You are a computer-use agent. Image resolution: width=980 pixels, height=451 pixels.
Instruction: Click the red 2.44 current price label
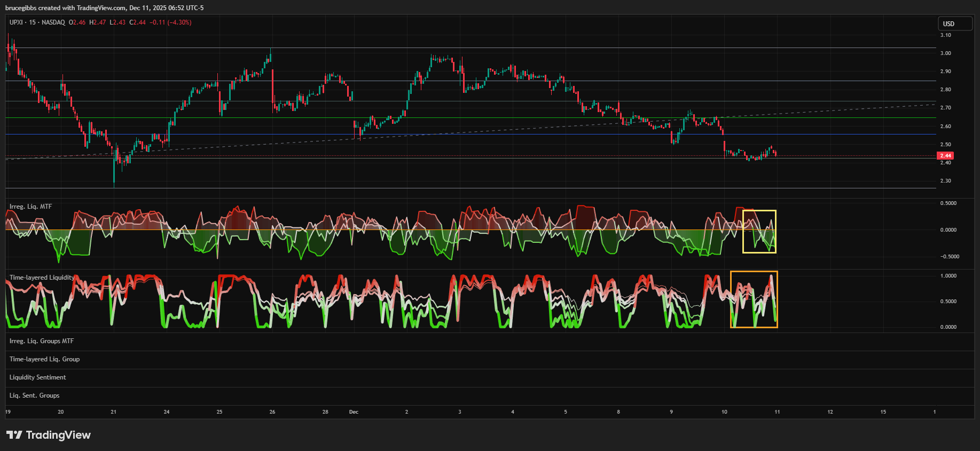tap(945, 156)
